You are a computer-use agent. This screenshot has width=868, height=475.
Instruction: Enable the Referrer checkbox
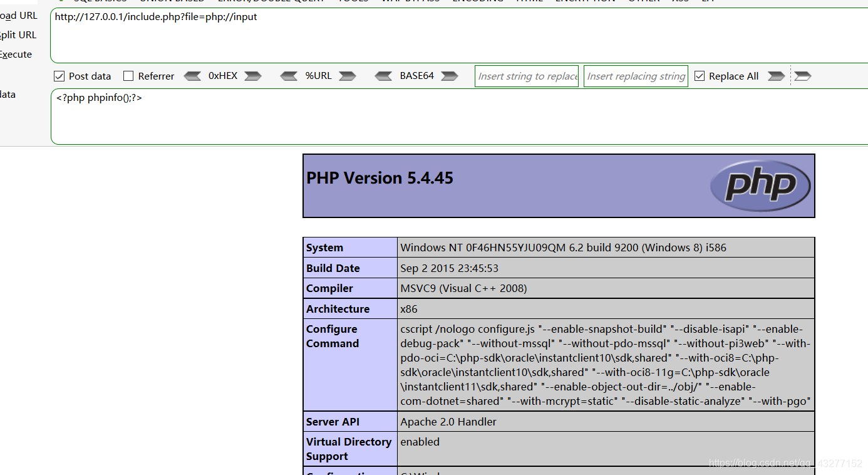128,76
